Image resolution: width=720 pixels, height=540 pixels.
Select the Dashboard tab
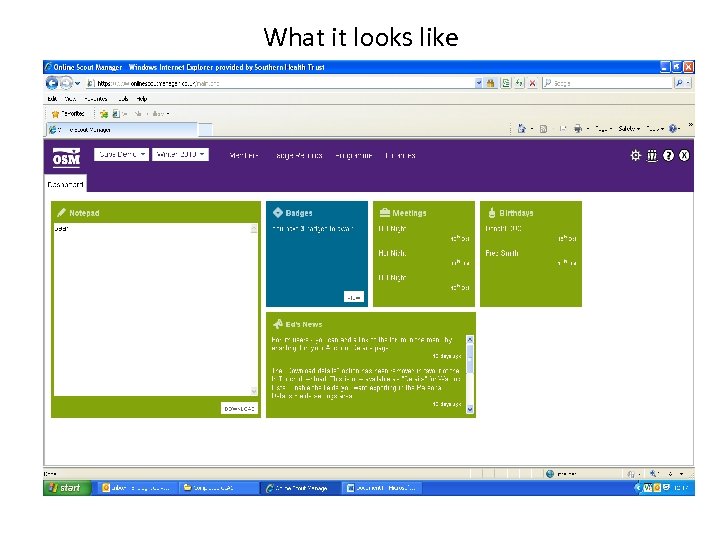[65, 184]
